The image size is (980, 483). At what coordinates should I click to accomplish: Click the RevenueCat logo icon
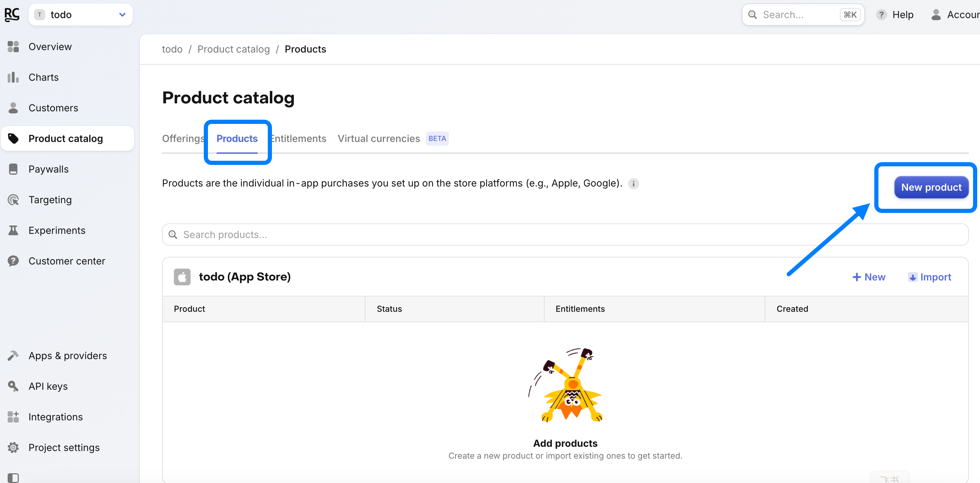coord(12,15)
